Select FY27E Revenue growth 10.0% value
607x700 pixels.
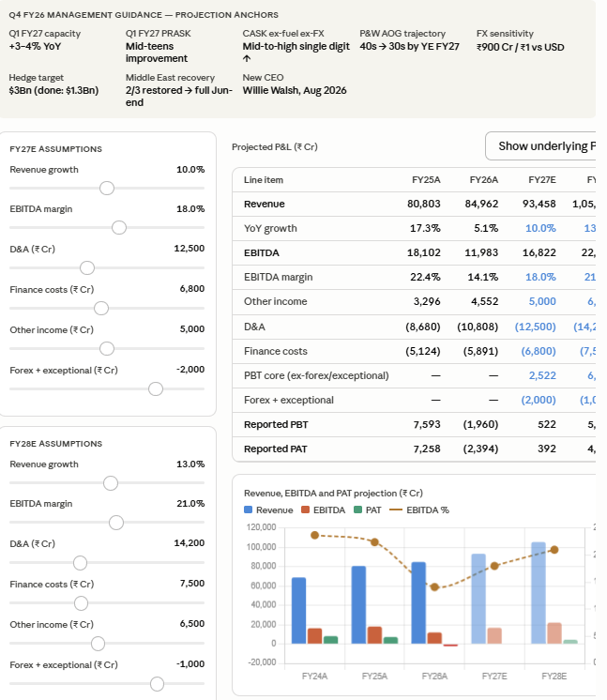190,170
